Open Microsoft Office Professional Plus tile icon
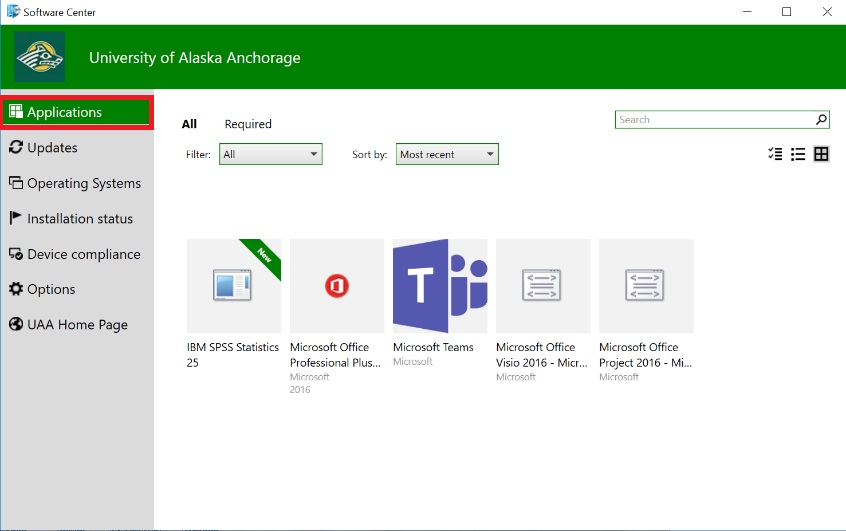 336,286
